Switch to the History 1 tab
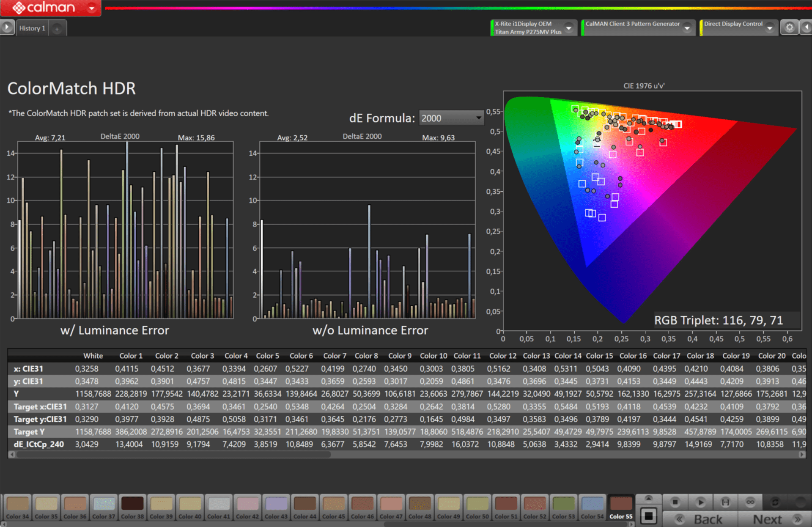The height and width of the screenshot is (527, 812). tap(32, 28)
